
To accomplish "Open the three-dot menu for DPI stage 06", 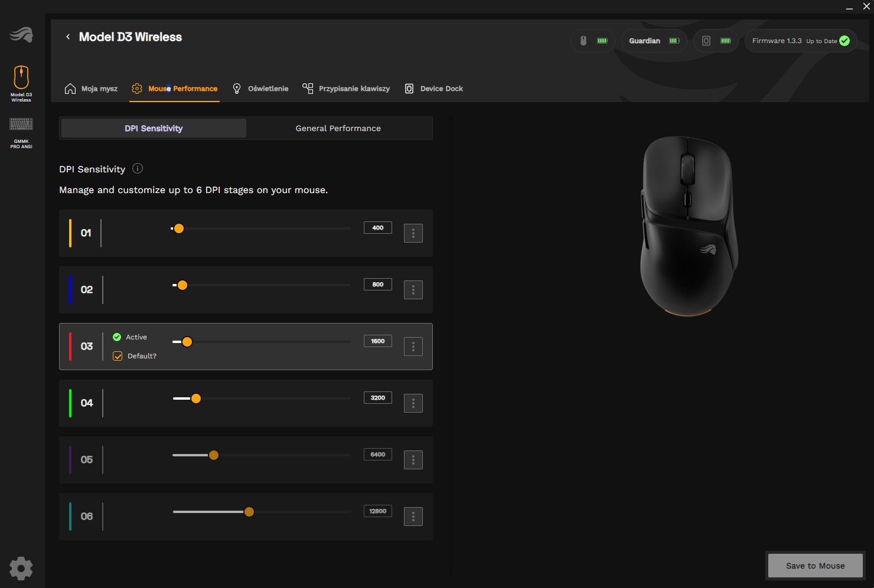I will point(413,517).
